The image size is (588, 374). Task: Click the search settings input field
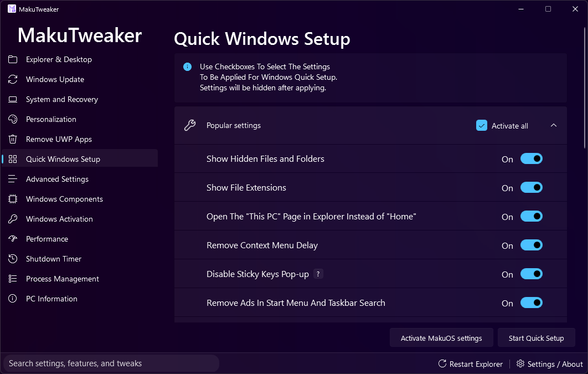111,363
